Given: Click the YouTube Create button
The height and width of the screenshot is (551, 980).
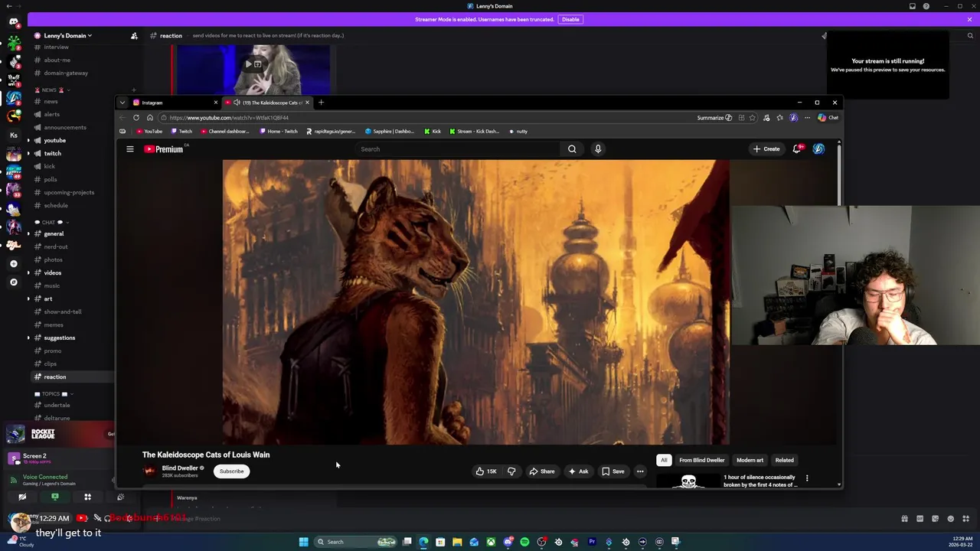Looking at the screenshot, I should tap(766, 149).
